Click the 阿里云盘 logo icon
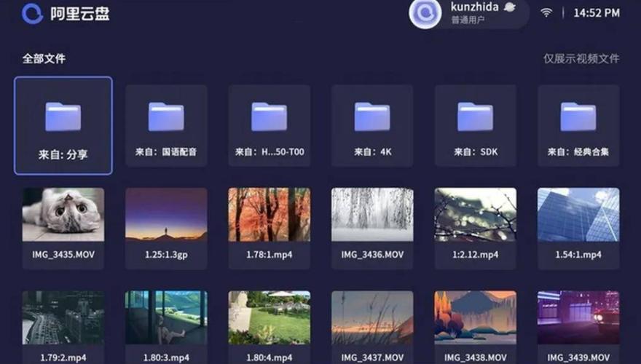The image size is (641, 364). pos(32,14)
